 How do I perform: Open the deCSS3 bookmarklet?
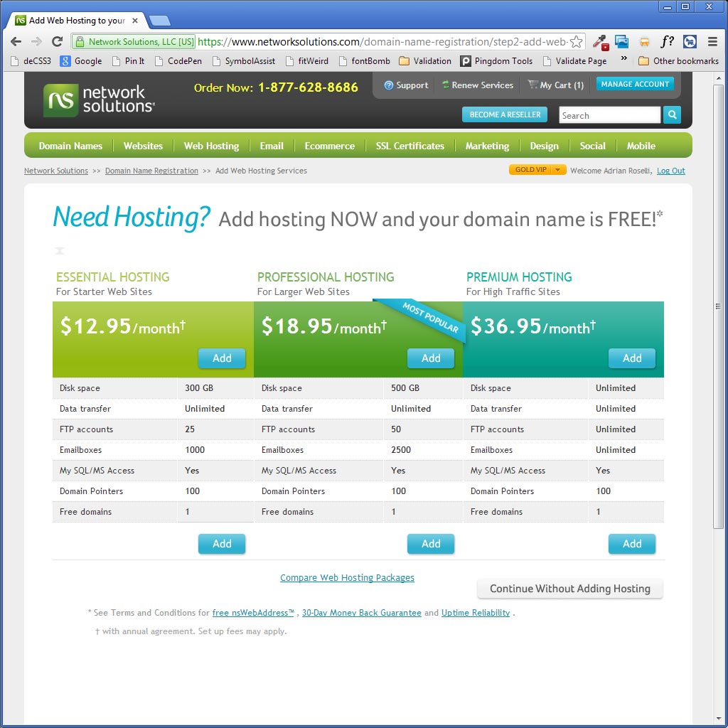[x=31, y=61]
